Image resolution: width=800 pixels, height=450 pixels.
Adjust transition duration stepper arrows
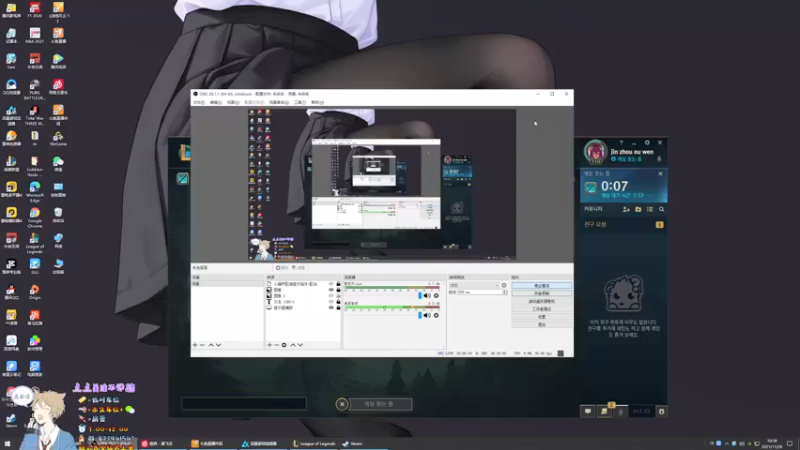pyautogui.click(x=505, y=292)
